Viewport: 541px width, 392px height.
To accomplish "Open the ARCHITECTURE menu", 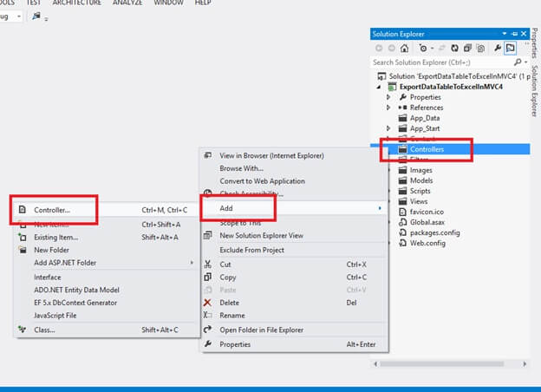I will click(x=77, y=3).
